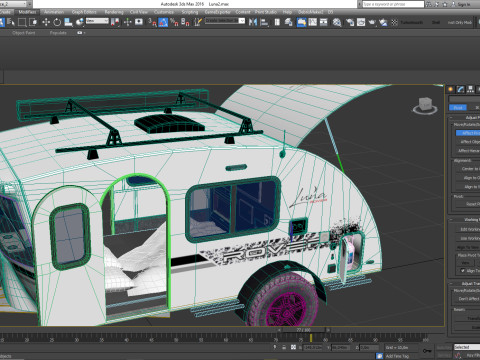The image size is (480, 360).
Task: Open the Material Editor icon
Action: coord(337,22)
